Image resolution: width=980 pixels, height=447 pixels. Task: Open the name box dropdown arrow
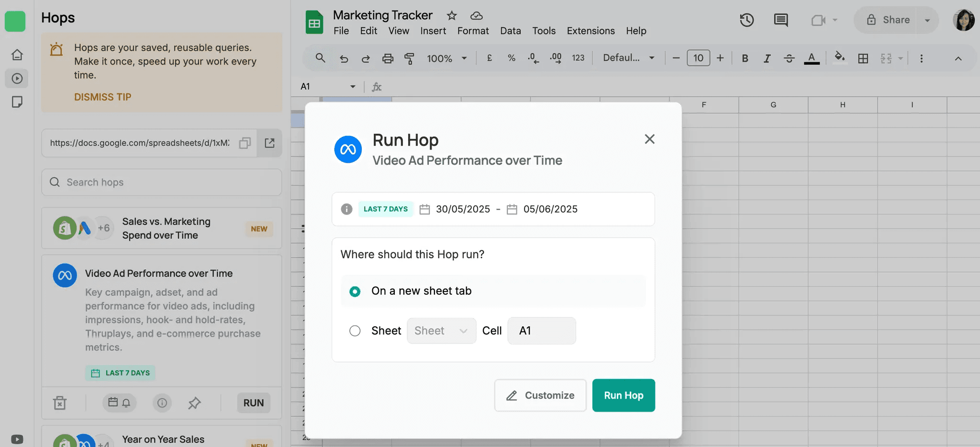pos(353,87)
